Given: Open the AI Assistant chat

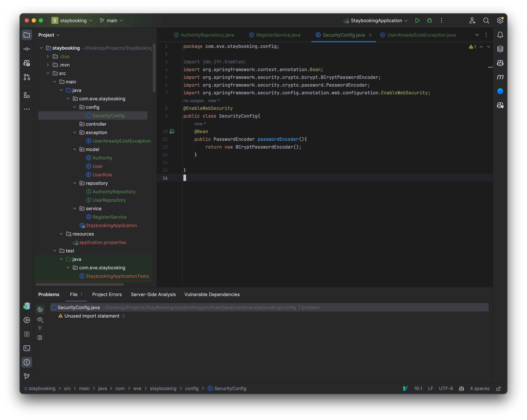Looking at the screenshot, I should point(500,91).
